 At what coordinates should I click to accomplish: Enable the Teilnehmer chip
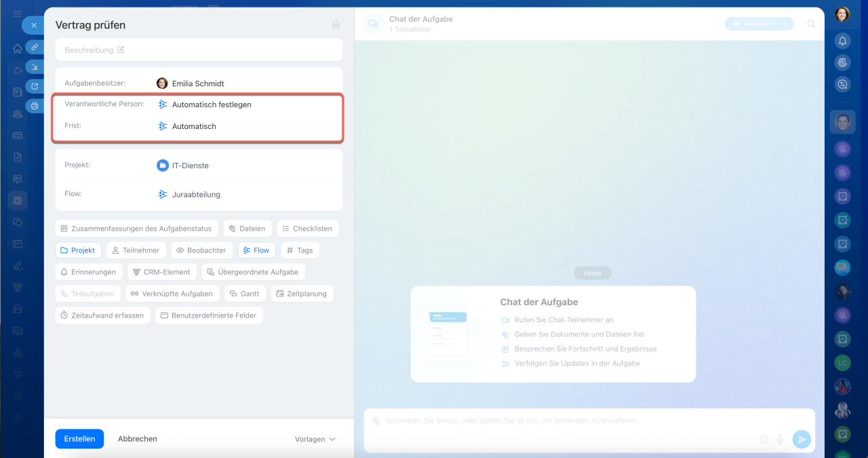pos(136,250)
